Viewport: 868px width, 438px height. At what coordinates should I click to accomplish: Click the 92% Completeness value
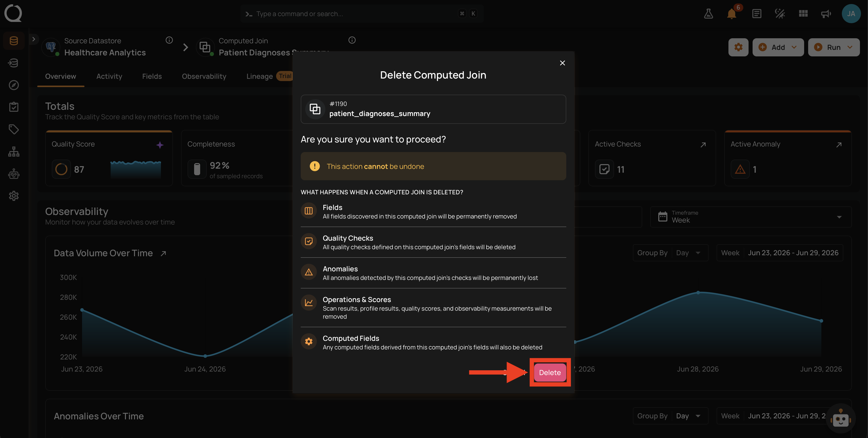tap(219, 165)
